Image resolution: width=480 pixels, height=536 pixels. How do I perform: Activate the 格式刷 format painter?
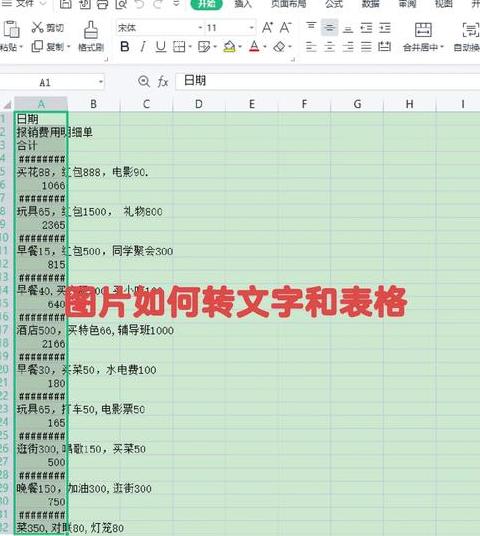(91, 36)
